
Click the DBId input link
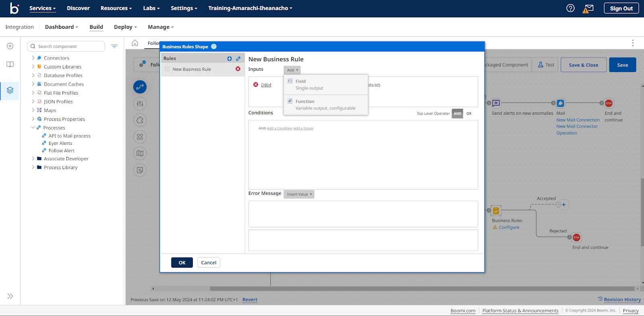coord(266,85)
